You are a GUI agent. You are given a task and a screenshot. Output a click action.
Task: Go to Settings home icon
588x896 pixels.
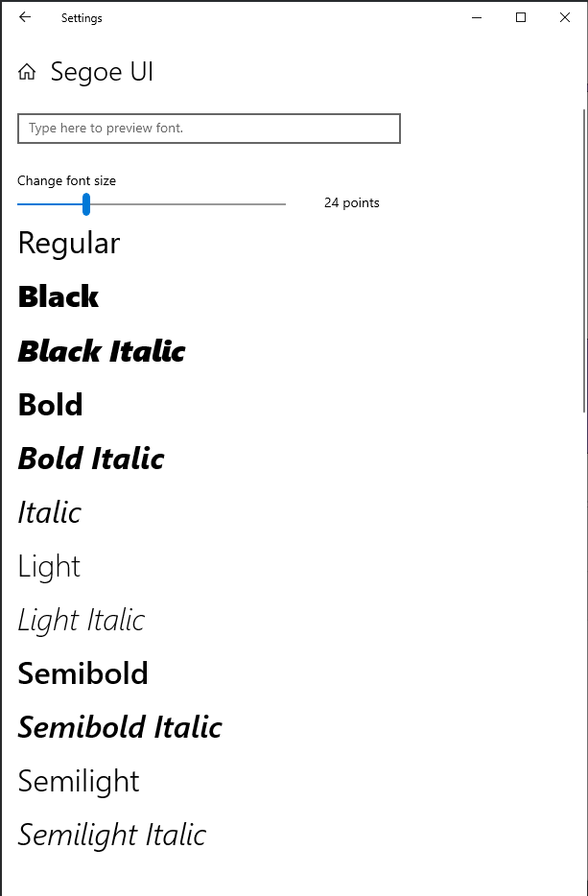pyautogui.click(x=27, y=72)
